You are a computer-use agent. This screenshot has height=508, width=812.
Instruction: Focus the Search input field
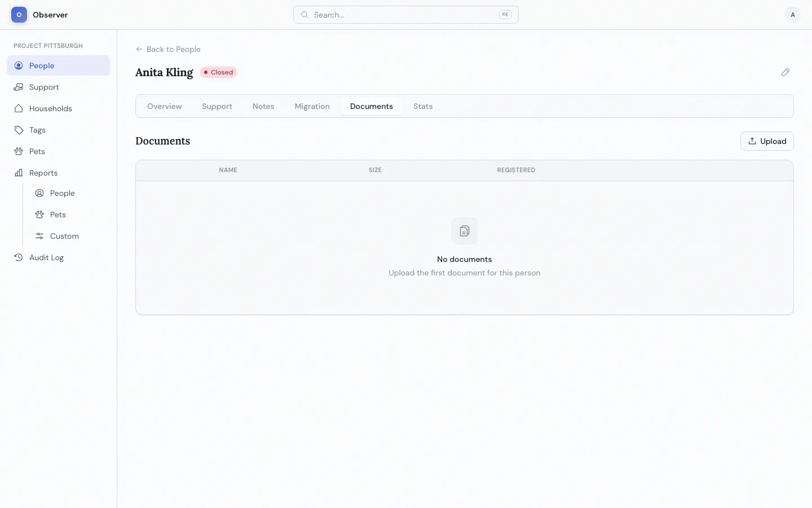406,15
